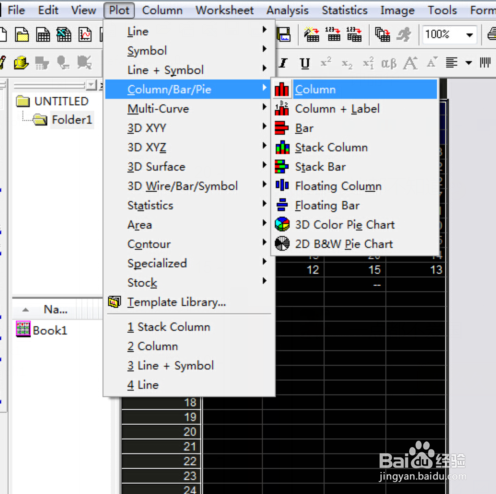Pick the 2D B&W Pie Chart
The width and height of the screenshot is (496, 494).
[355, 244]
